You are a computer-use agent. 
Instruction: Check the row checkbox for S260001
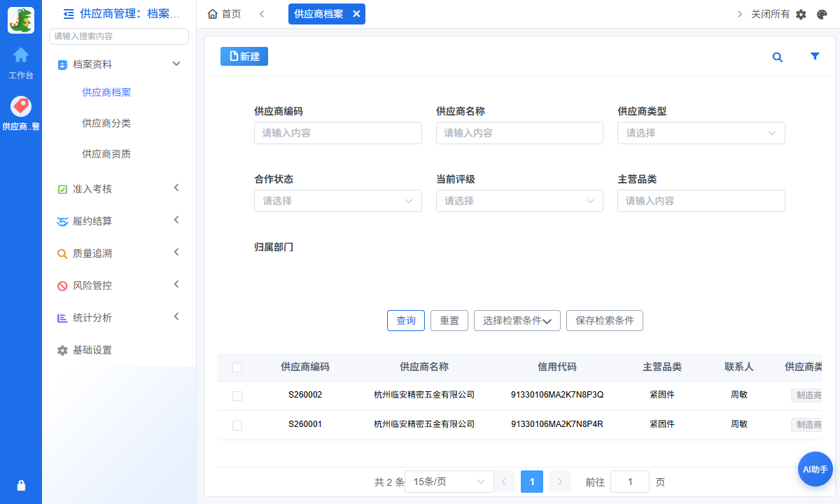(237, 426)
